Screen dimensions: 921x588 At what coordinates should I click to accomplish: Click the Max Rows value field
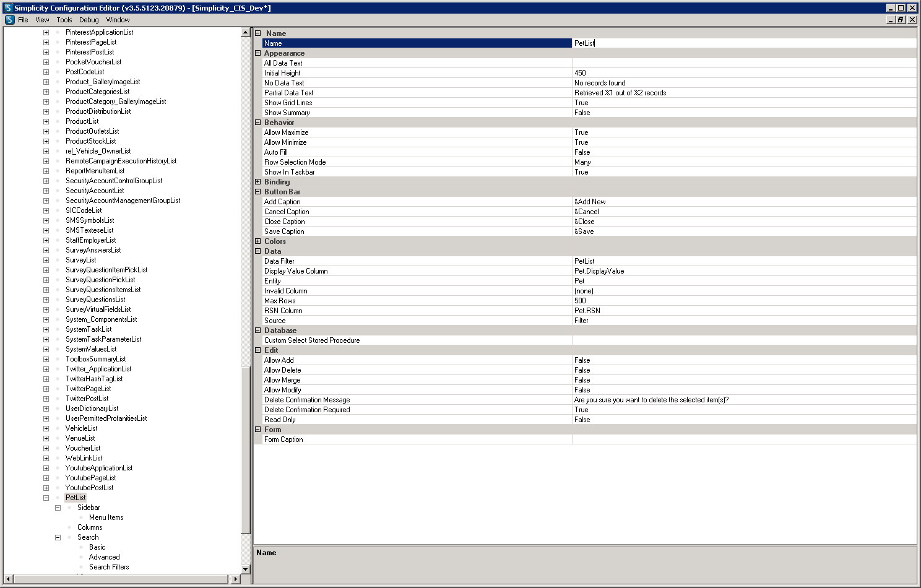[743, 301]
